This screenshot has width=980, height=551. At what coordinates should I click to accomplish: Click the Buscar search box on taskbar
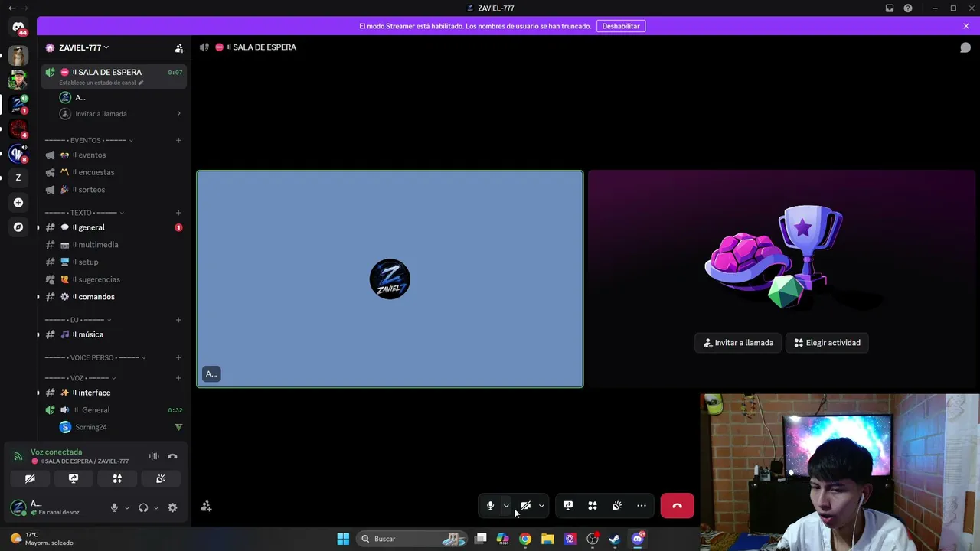(x=412, y=539)
